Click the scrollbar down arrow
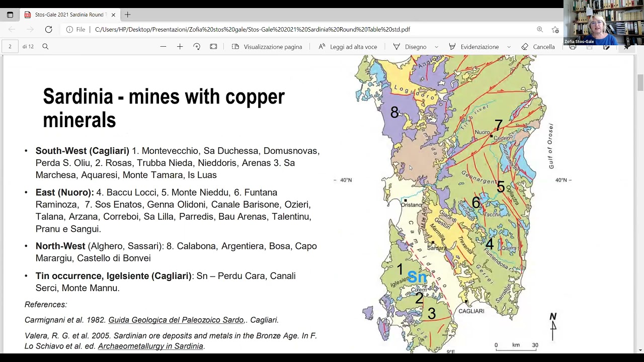 [x=640, y=350]
